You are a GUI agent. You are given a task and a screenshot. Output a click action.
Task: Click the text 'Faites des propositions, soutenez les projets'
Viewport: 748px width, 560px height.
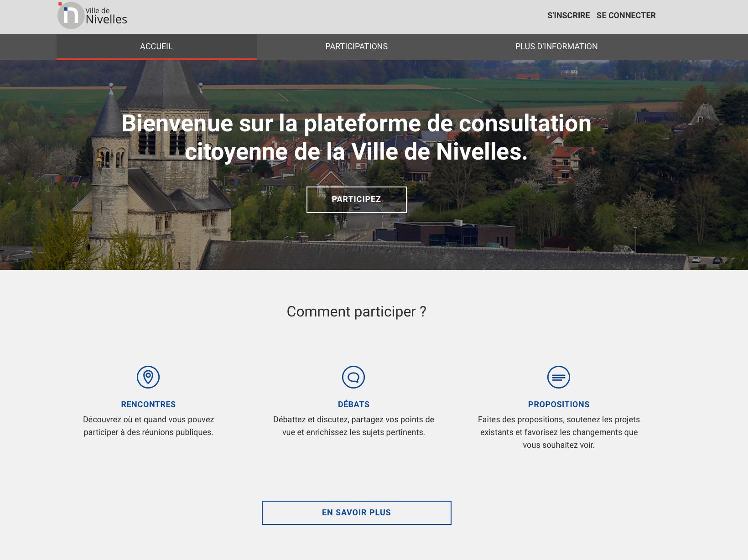point(559,420)
